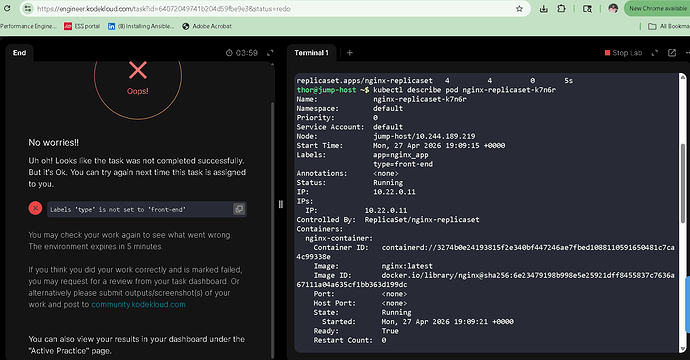The height and width of the screenshot is (360, 690).
Task: Click the panel splitter handle
Action: coord(281,204)
